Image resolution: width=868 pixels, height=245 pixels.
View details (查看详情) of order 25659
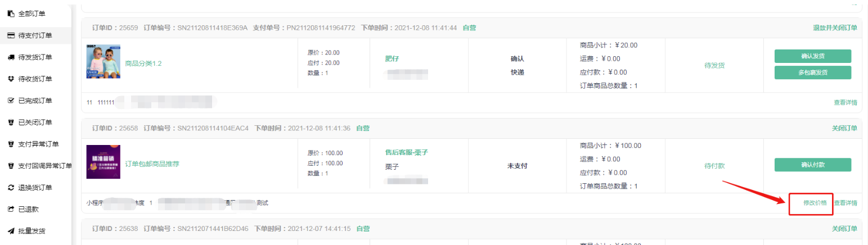pyautogui.click(x=845, y=102)
